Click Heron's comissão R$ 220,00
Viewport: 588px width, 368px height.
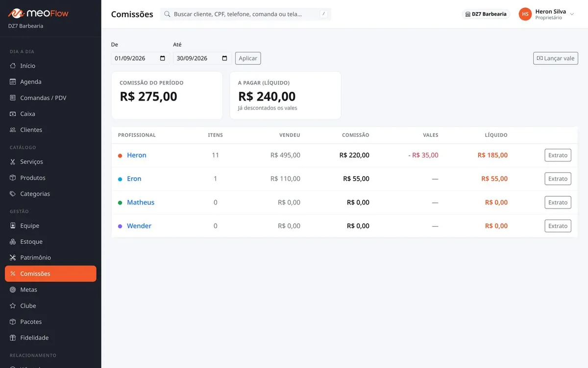(x=354, y=155)
